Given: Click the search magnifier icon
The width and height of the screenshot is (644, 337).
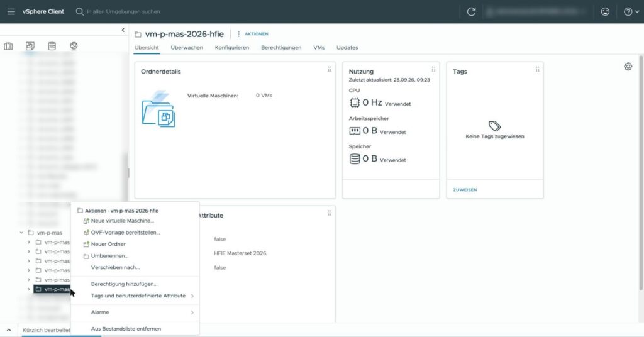Looking at the screenshot, I should click(80, 11).
